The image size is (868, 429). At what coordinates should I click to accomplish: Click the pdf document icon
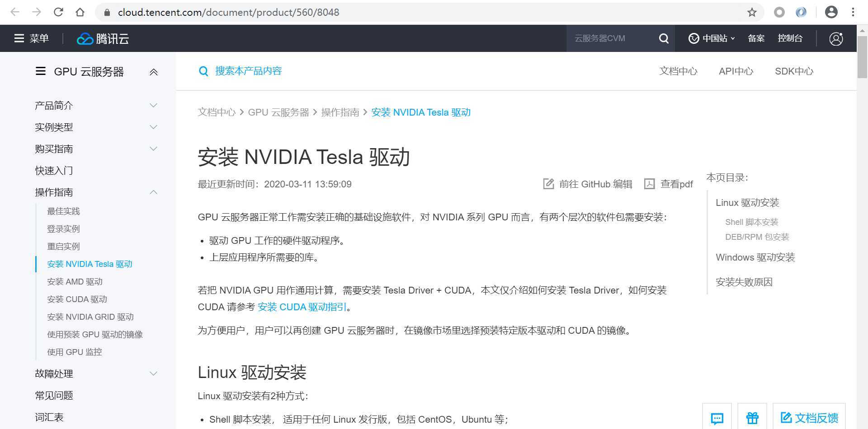[649, 184]
